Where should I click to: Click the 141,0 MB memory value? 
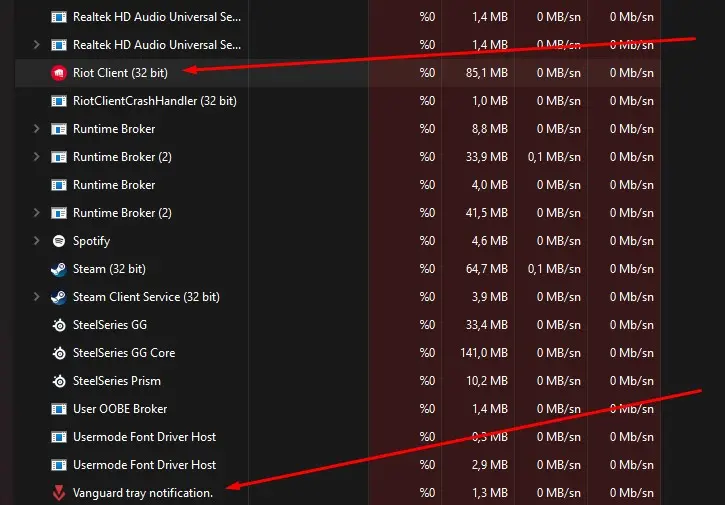pos(483,353)
